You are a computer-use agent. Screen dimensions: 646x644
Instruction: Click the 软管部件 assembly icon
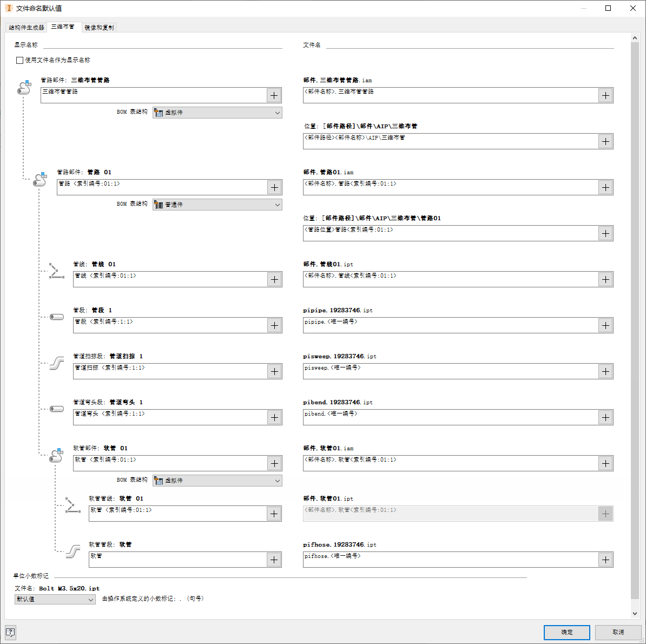click(x=56, y=455)
